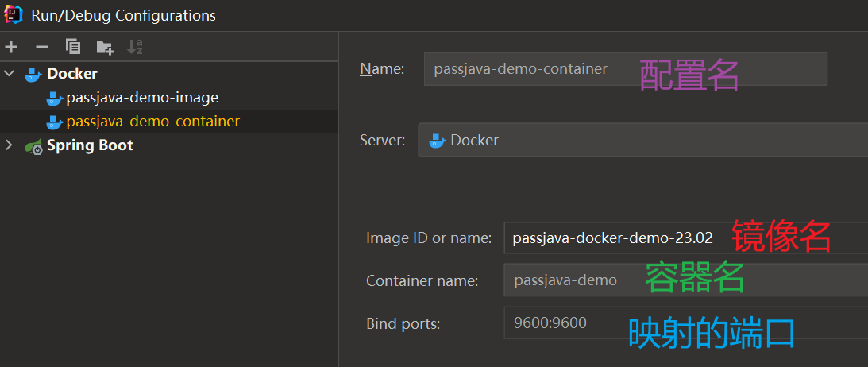Expand the Spring Boot group chevron
The height and width of the screenshot is (367, 868).
point(10,145)
